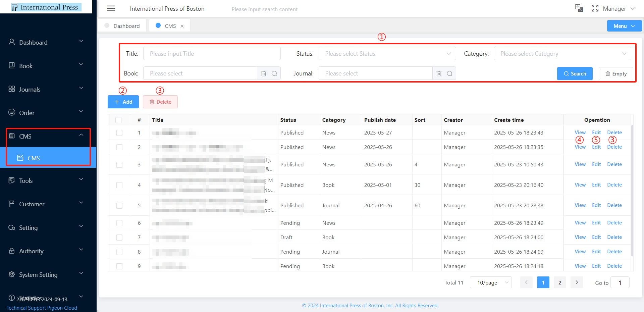
Task: Open Journal lookup with magnifier icon
Action: (449, 73)
